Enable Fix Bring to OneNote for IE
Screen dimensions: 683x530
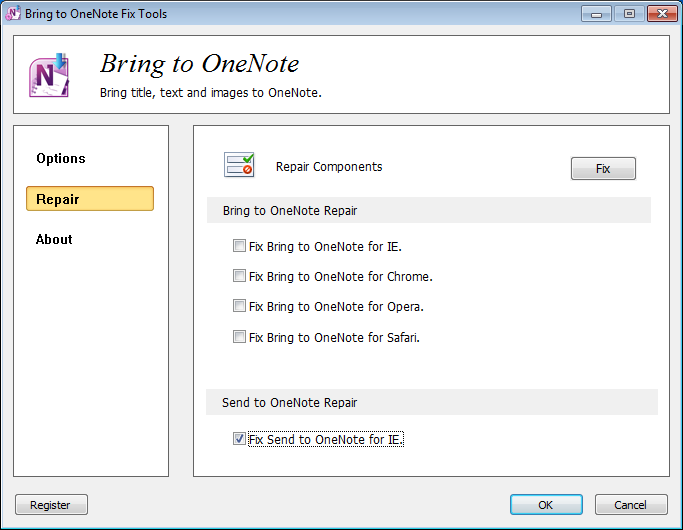239,246
